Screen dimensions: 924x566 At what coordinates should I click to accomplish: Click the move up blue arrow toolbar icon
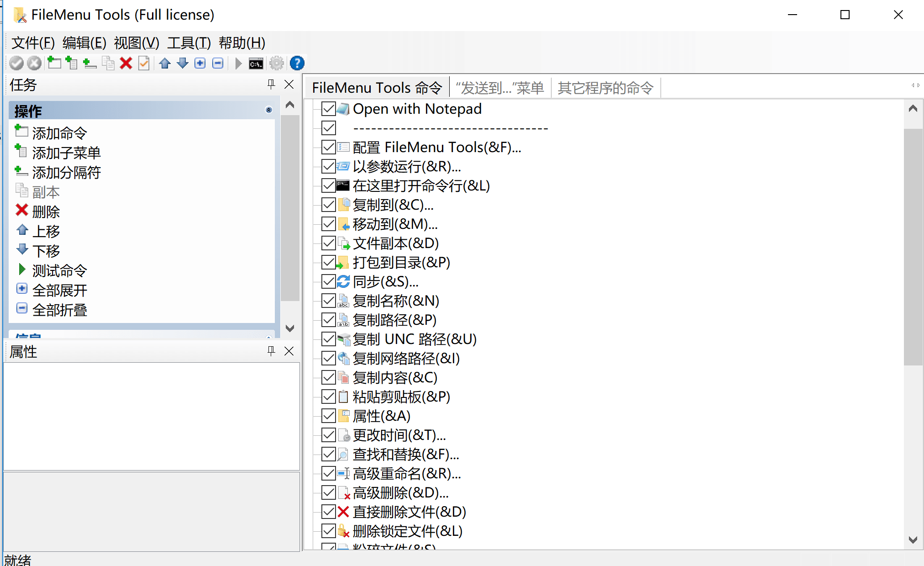pyautogui.click(x=165, y=63)
